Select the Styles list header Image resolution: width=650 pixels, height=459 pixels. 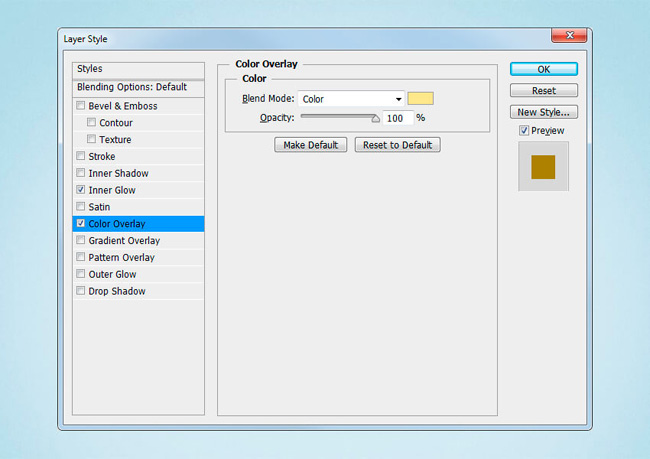click(138, 70)
